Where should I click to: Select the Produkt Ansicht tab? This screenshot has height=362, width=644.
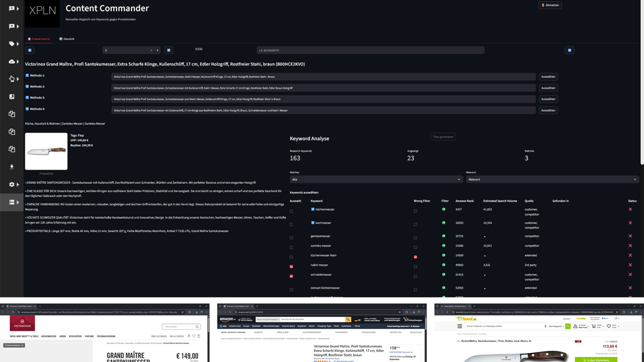[39, 39]
